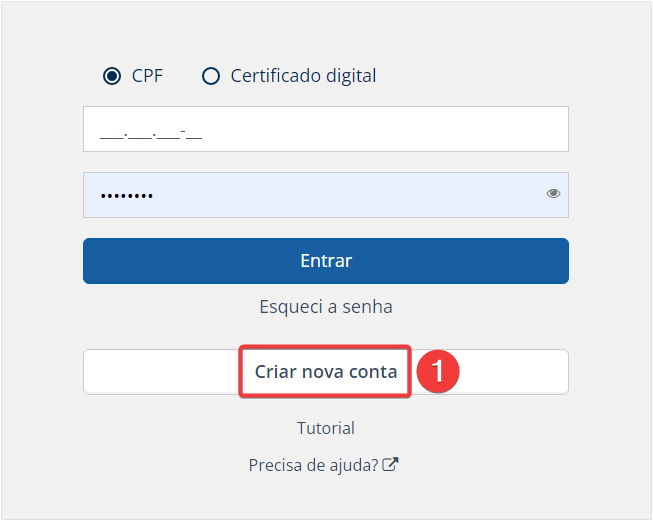The image size is (653, 521).
Task: Click the "Criar nova conta" button text
Action: [x=326, y=372]
